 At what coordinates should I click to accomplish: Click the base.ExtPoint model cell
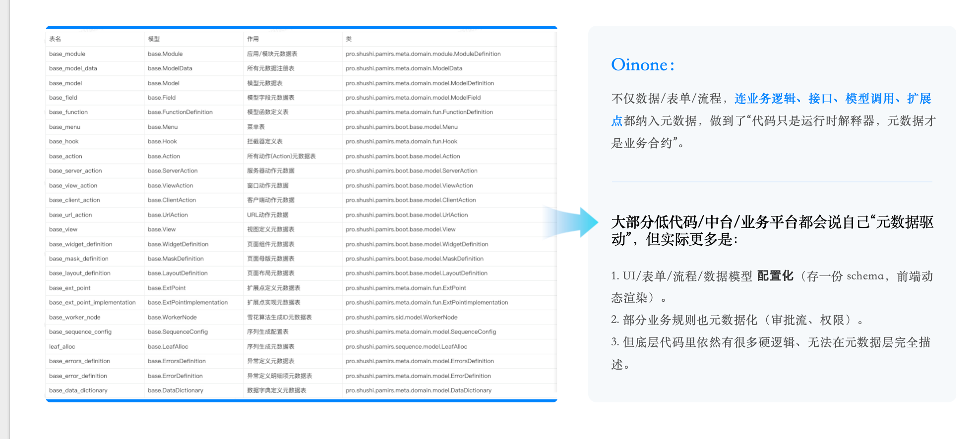tap(167, 288)
